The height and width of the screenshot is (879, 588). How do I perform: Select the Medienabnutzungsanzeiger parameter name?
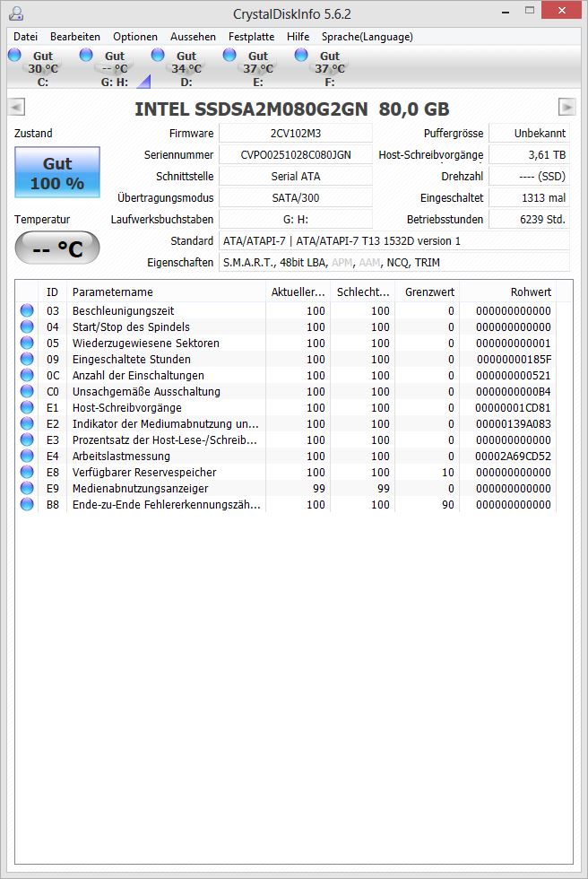(x=140, y=488)
